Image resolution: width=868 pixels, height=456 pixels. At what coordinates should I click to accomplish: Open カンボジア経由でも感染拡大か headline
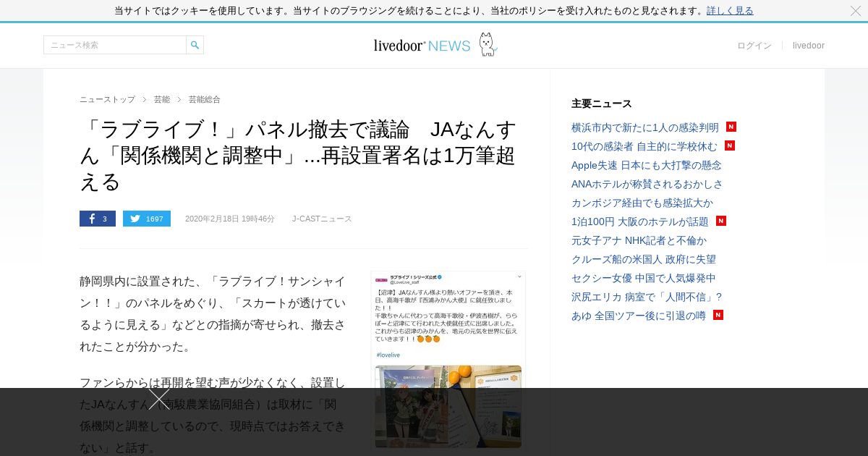642,203
